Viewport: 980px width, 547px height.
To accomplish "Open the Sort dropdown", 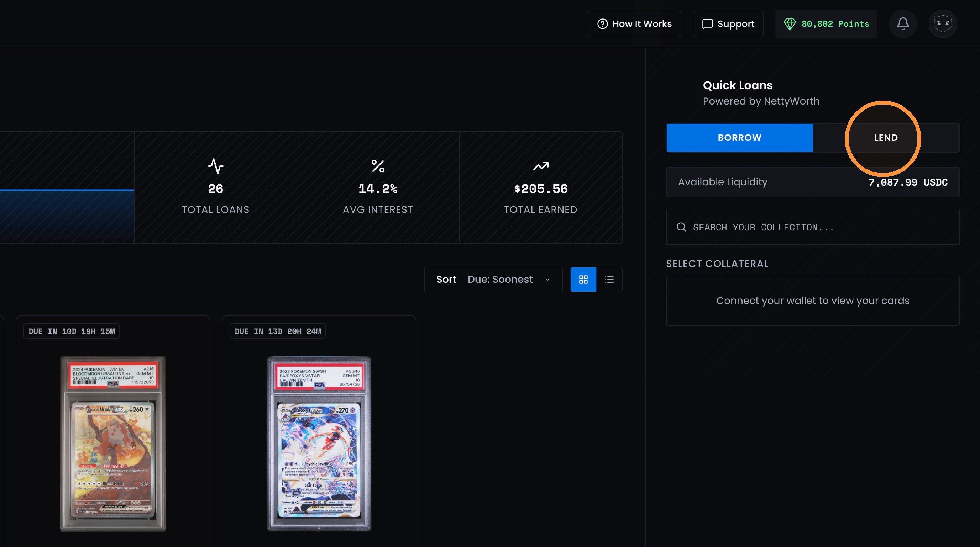I will coord(493,280).
